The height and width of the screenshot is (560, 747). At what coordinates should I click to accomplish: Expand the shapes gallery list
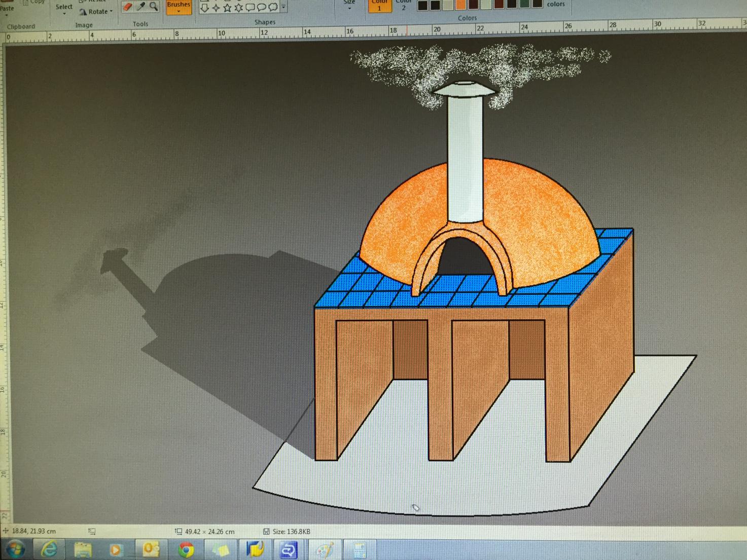coord(283,7)
